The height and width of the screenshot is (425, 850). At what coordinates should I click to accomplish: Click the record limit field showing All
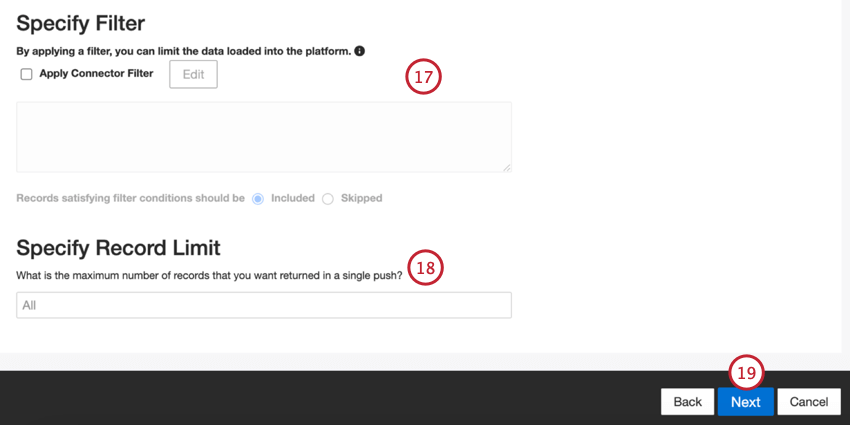264,305
